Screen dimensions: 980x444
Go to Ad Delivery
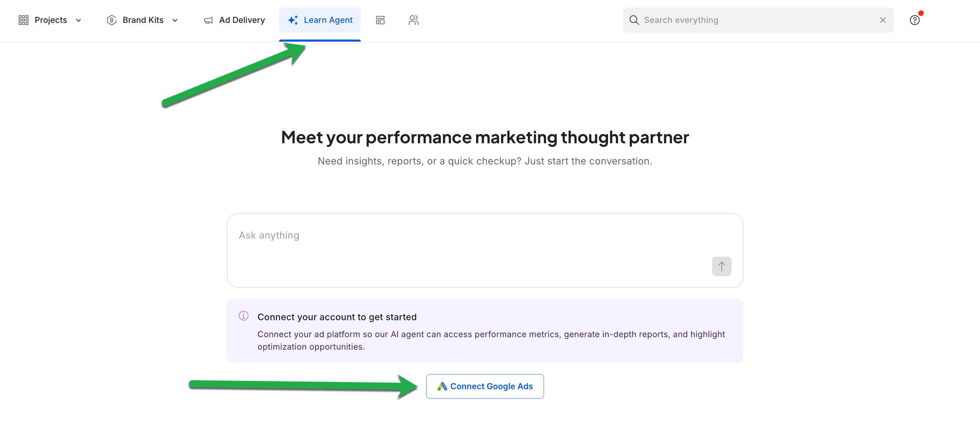[234, 20]
